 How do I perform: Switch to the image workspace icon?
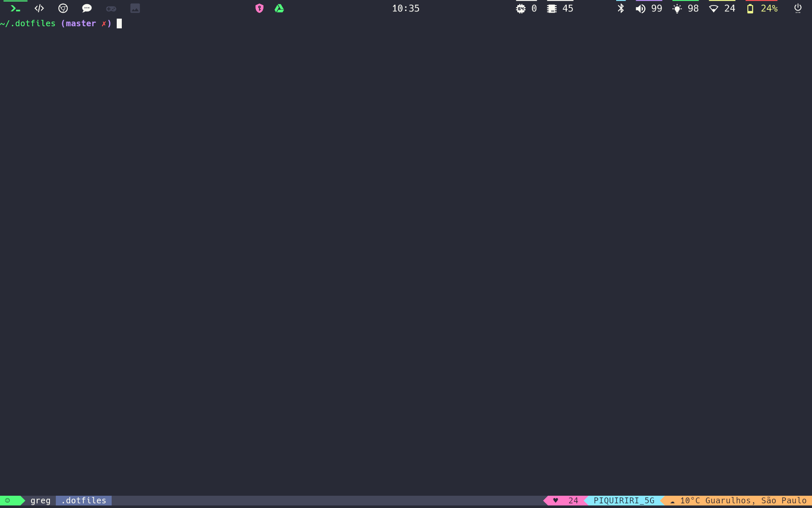[x=135, y=8]
